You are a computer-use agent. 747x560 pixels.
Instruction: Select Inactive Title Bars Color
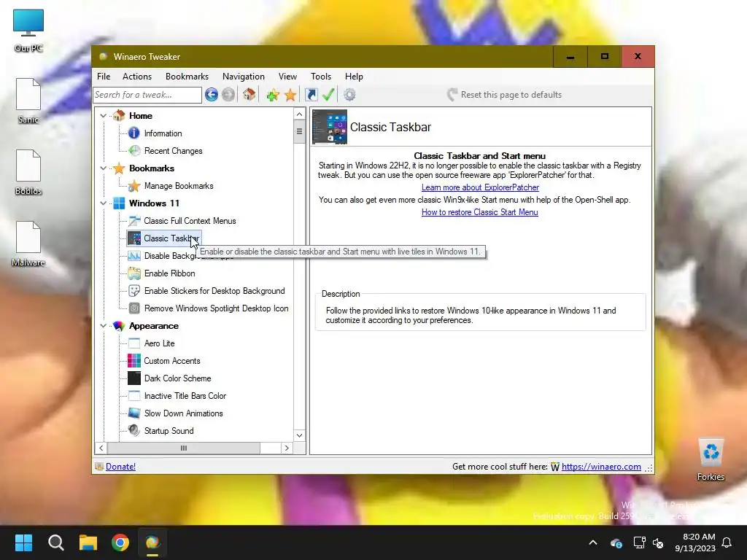coord(185,396)
